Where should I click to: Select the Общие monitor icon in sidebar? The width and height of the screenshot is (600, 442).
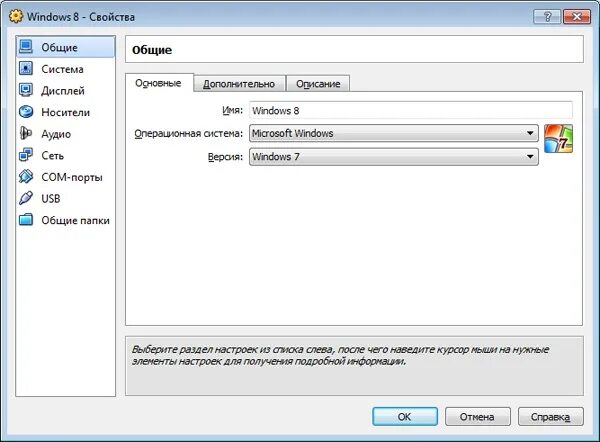pyautogui.click(x=26, y=47)
